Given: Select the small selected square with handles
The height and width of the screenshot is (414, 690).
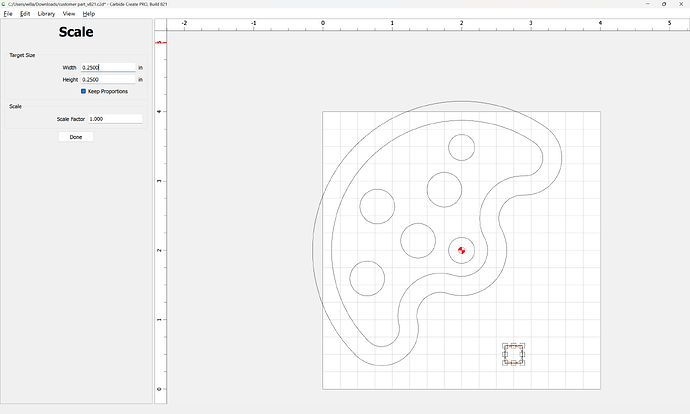Looking at the screenshot, I should (514, 353).
